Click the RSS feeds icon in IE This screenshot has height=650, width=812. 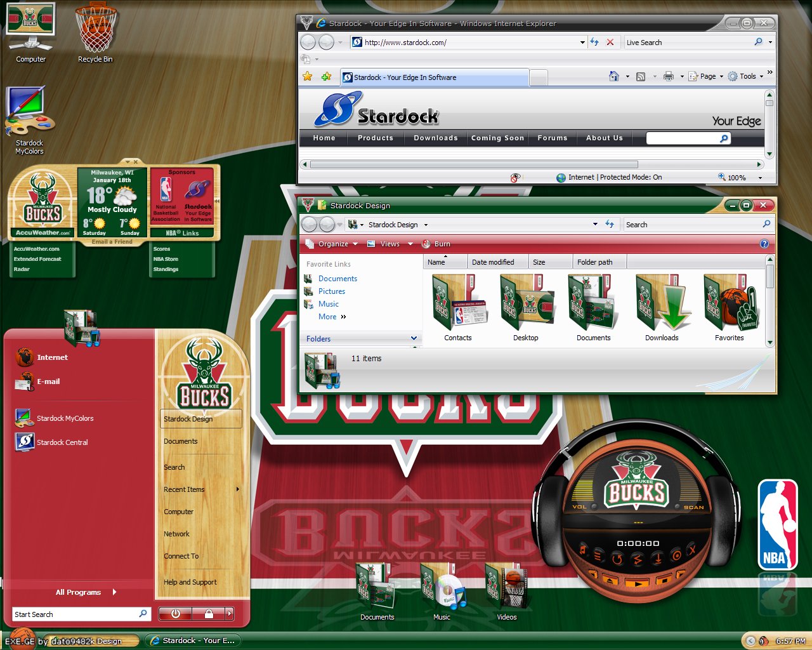point(641,76)
